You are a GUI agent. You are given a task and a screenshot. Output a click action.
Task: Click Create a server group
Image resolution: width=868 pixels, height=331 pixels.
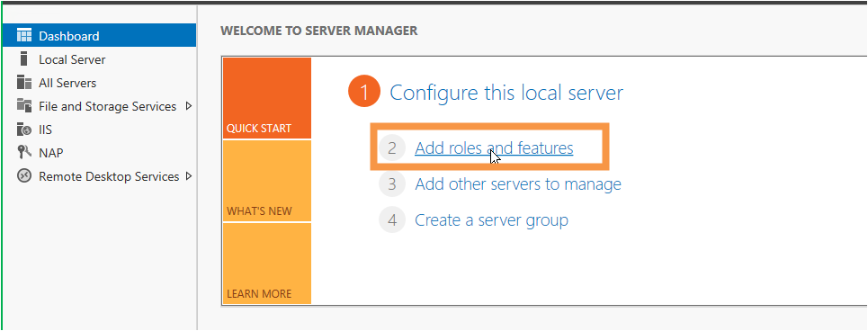pyautogui.click(x=492, y=220)
